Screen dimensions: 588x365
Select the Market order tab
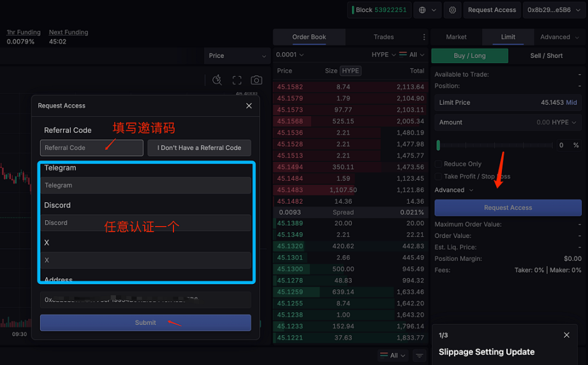tap(456, 37)
